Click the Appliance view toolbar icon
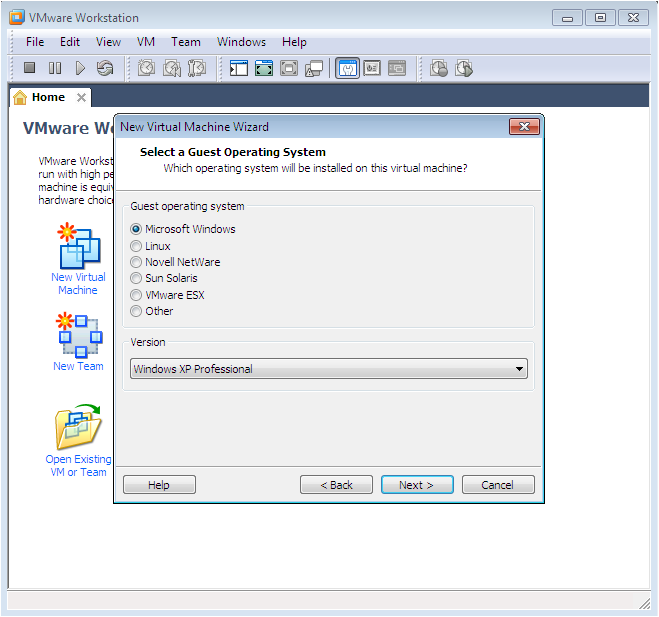The width and height of the screenshot is (659, 617). tap(372, 68)
